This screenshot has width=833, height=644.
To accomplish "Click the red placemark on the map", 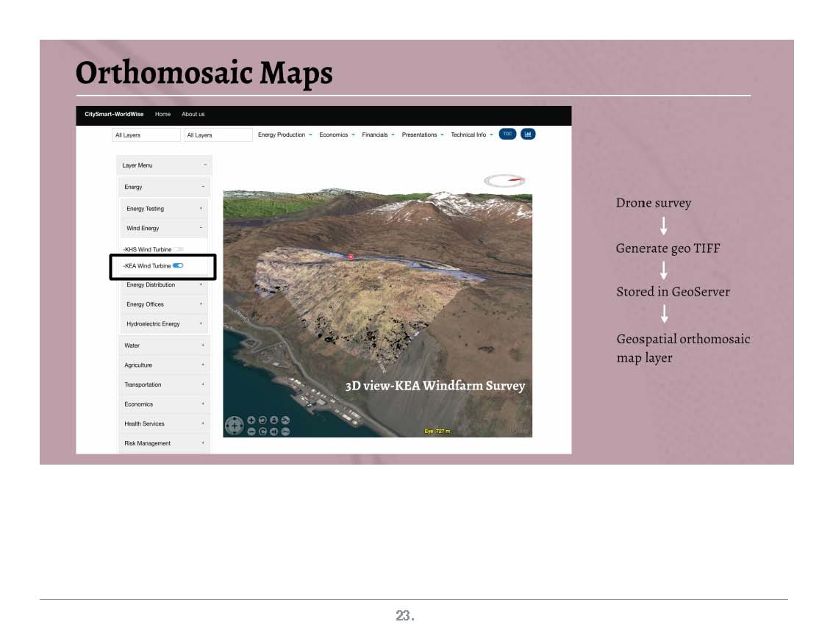I will coord(351,257).
